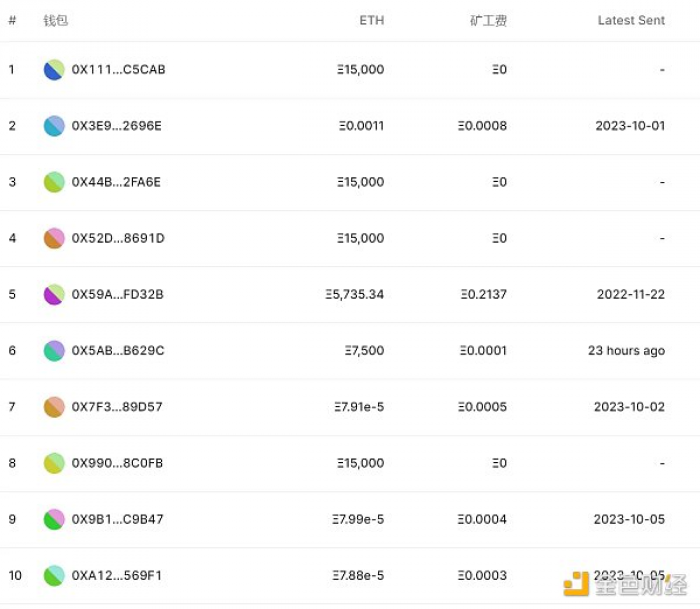
Task: Open wallet address 0X59A...FD32B
Action: [x=117, y=295]
